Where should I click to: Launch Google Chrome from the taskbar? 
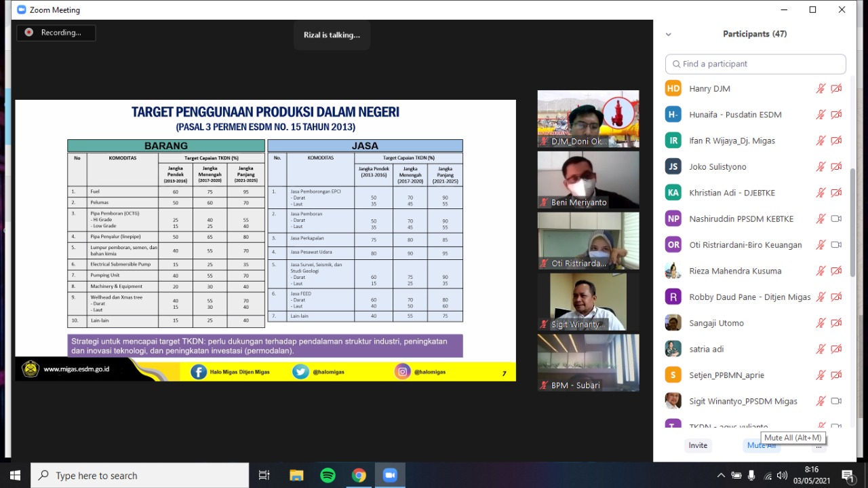click(x=359, y=475)
